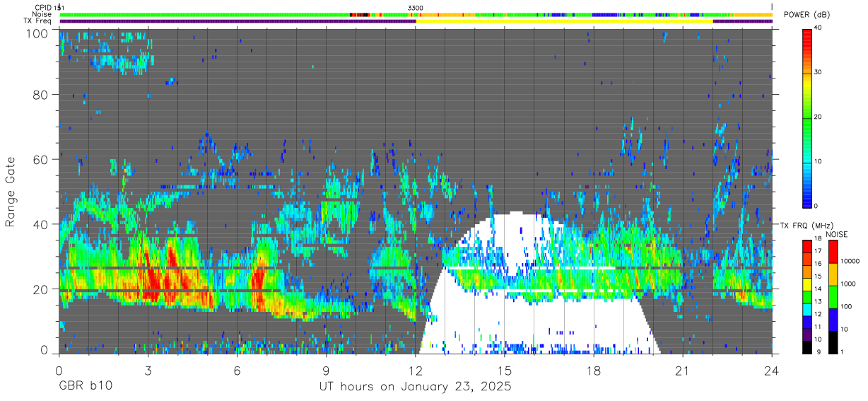This screenshot has height=401, width=868.
Task: Click the 0 label on POWER color bar
Action: click(816, 206)
